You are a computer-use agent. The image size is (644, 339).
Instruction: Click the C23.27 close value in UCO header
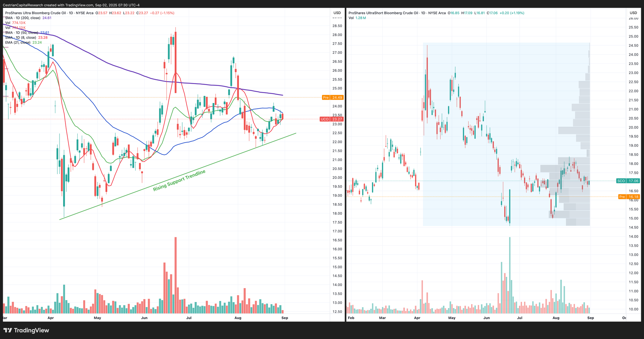click(x=142, y=13)
